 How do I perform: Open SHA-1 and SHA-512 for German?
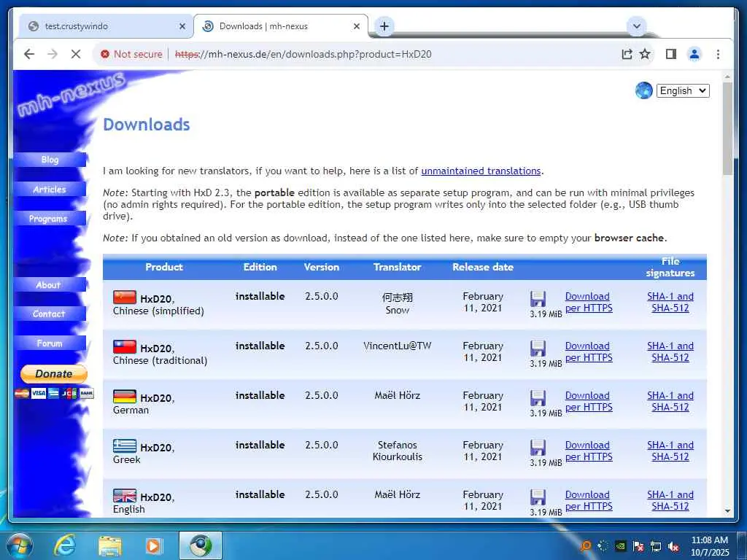[670, 402]
